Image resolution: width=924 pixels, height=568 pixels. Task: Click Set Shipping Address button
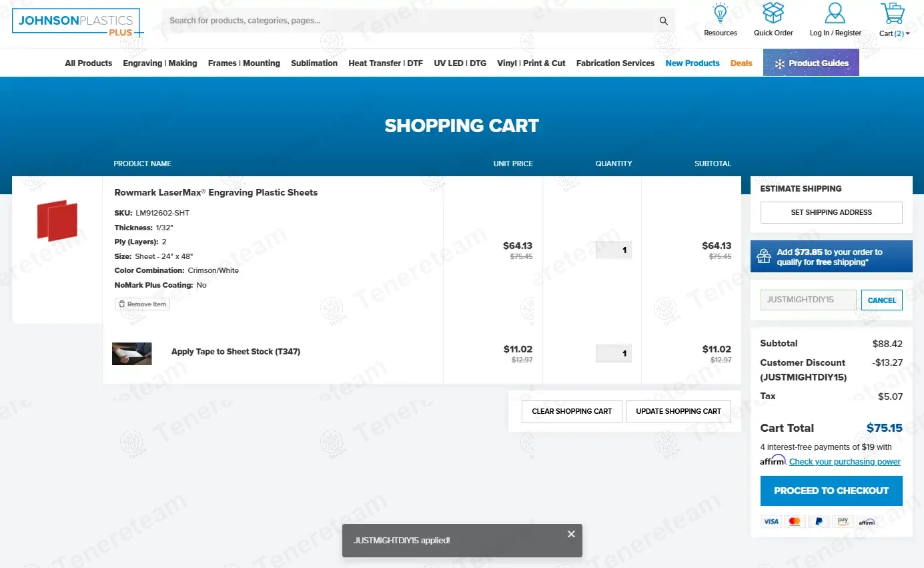[x=831, y=212]
